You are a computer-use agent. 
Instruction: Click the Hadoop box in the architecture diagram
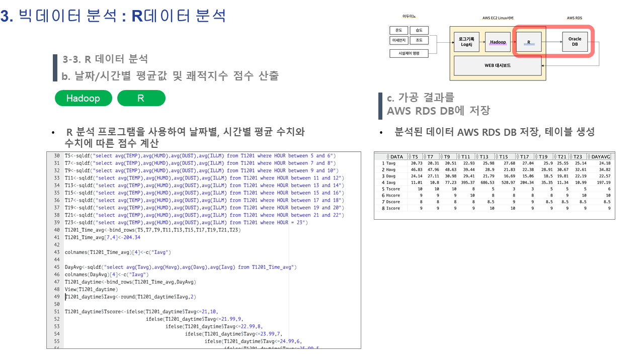click(x=498, y=42)
